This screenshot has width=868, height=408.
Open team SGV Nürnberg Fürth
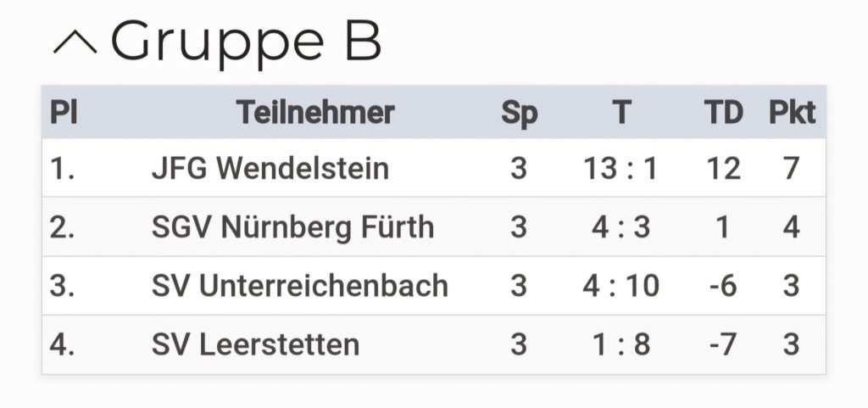click(x=292, y=227)
